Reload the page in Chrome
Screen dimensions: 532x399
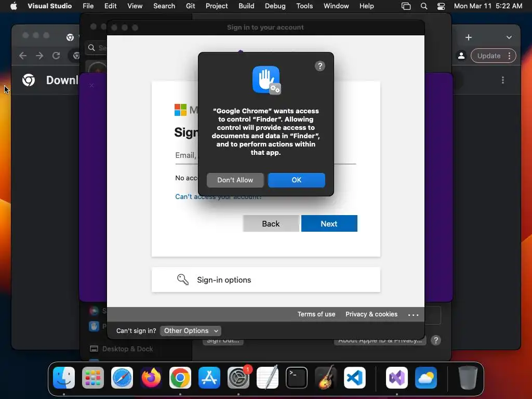(x=56, y=56)
